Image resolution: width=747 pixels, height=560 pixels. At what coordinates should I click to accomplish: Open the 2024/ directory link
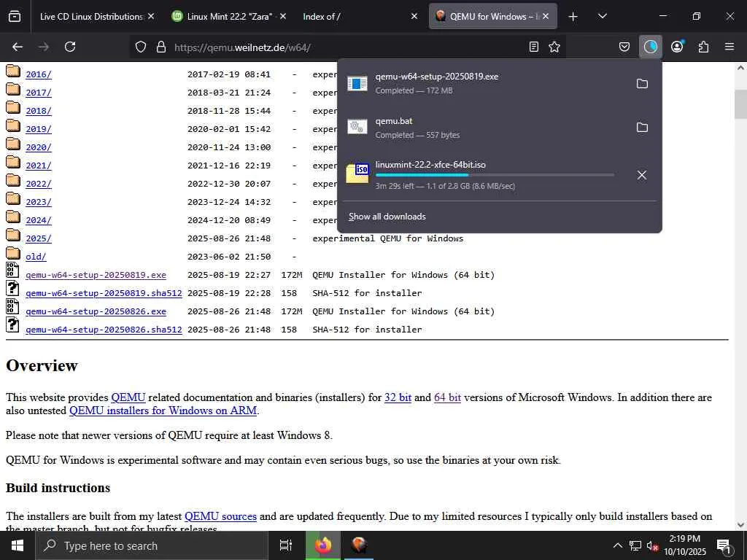pos(39,220)
